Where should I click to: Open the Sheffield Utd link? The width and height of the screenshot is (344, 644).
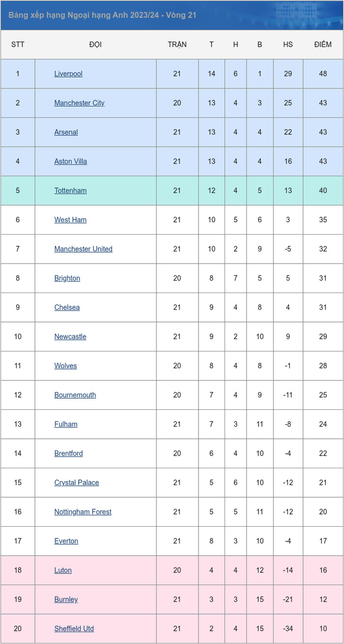click(x=74, y=629)
